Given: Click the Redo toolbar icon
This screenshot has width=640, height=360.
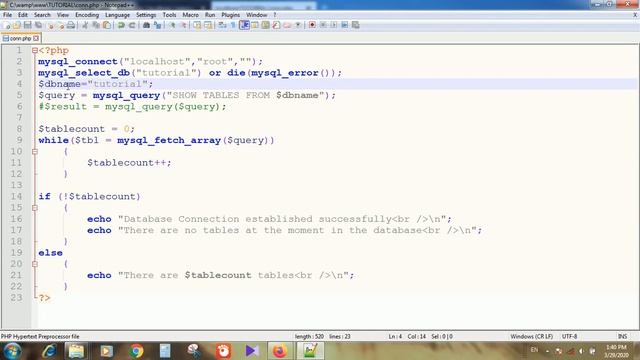Looking at the screenshot, I should 132,25.
